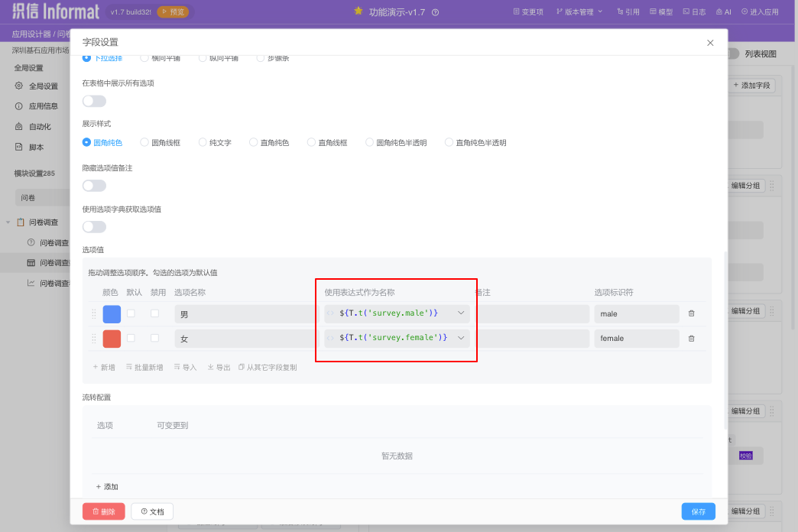Expand the 版本管理 menu
The width and height of the screenshot is (798, 532).
click(579, 11)
